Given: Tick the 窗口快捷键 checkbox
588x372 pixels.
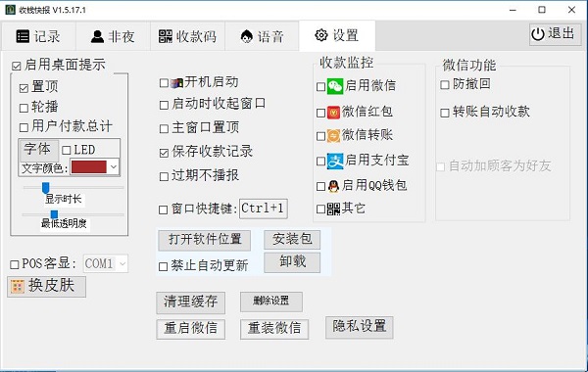Looking at the screenshot, I should click(163, 209).
